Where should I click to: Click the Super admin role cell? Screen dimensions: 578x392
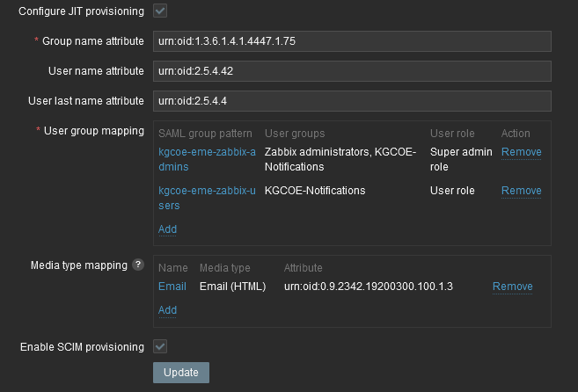pos(459,159)
